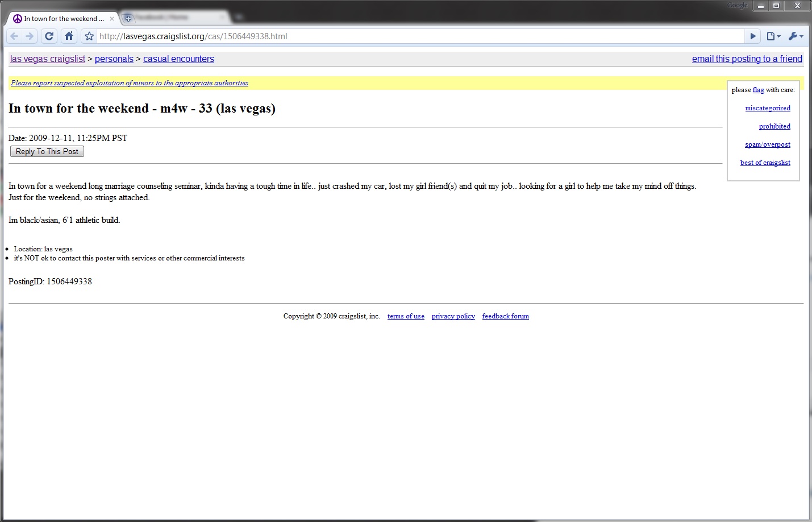Image resolution: width=812 pixels, height=522 pixels.
Task: Flag the post as 'miscategorized'
Action: 768,108
